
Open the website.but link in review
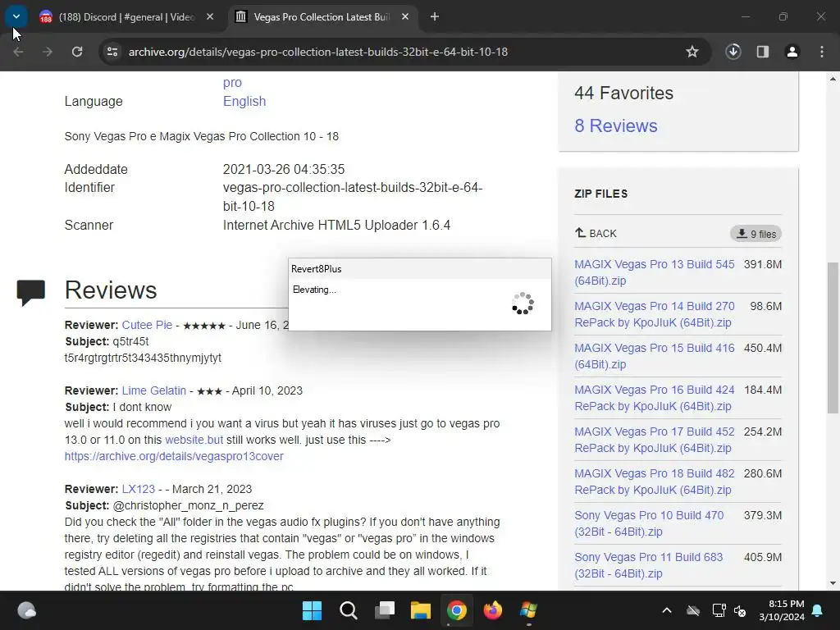[x=194, y=440]
